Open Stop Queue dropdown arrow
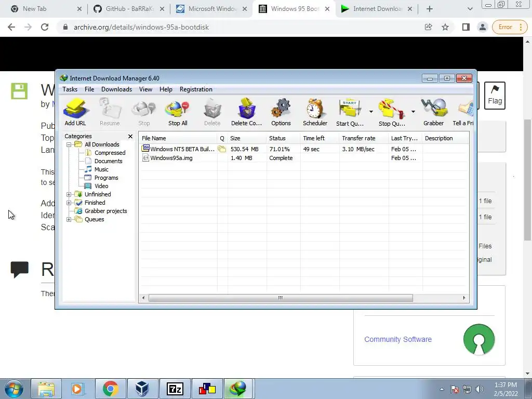The height and width of the screenshot is (399, 532). point(413,112)
